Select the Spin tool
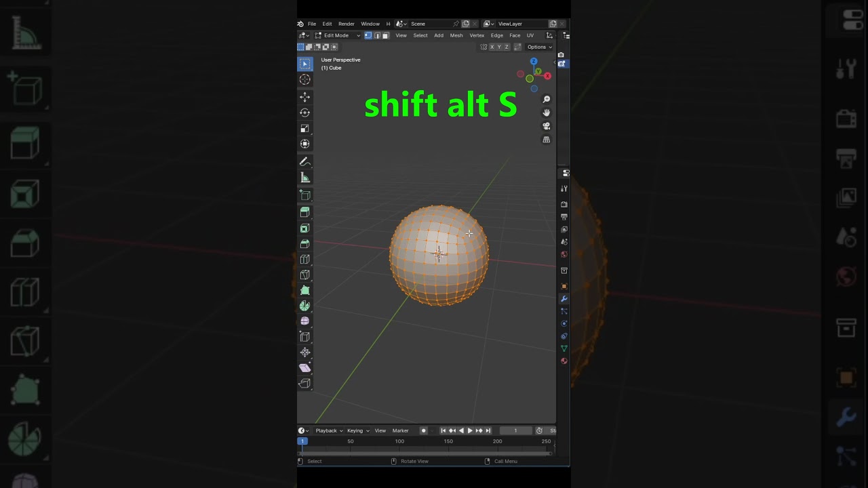 305,306
